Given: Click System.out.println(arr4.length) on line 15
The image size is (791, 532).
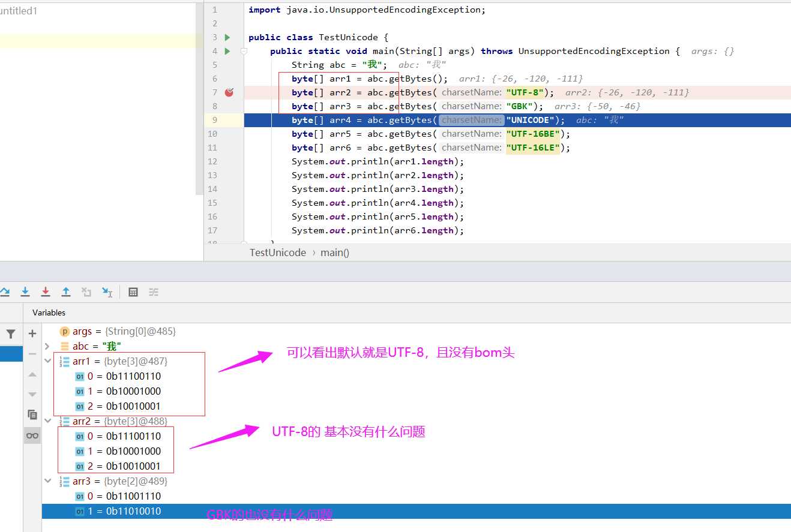Looking at the screenshot, I should 378,203.
